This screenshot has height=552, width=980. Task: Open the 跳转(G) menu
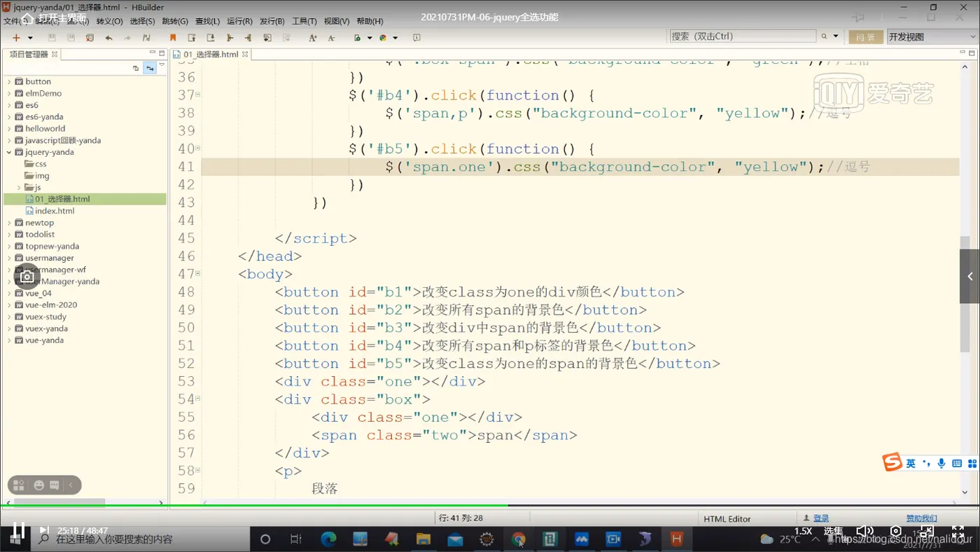175,22
